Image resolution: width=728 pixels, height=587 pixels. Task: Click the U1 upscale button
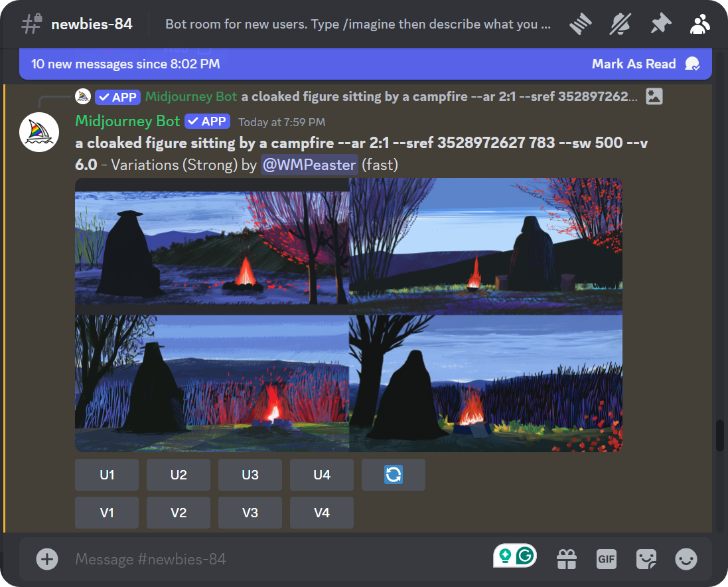pos(107,475)
